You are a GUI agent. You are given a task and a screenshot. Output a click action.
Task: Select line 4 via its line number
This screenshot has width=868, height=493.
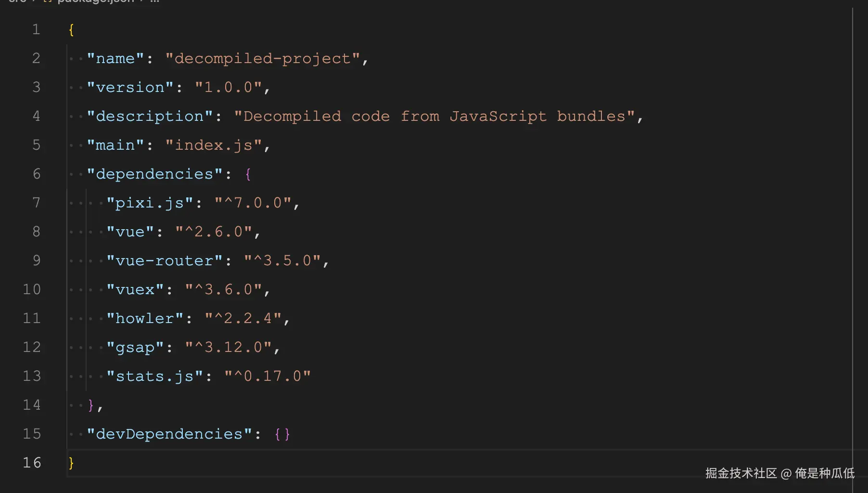(x=36, y=117)
